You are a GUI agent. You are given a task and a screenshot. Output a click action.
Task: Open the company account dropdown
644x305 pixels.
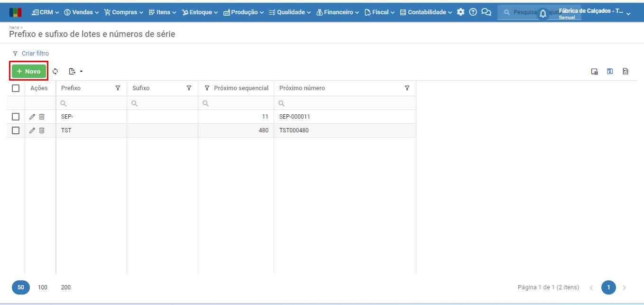tap(628, 14)
